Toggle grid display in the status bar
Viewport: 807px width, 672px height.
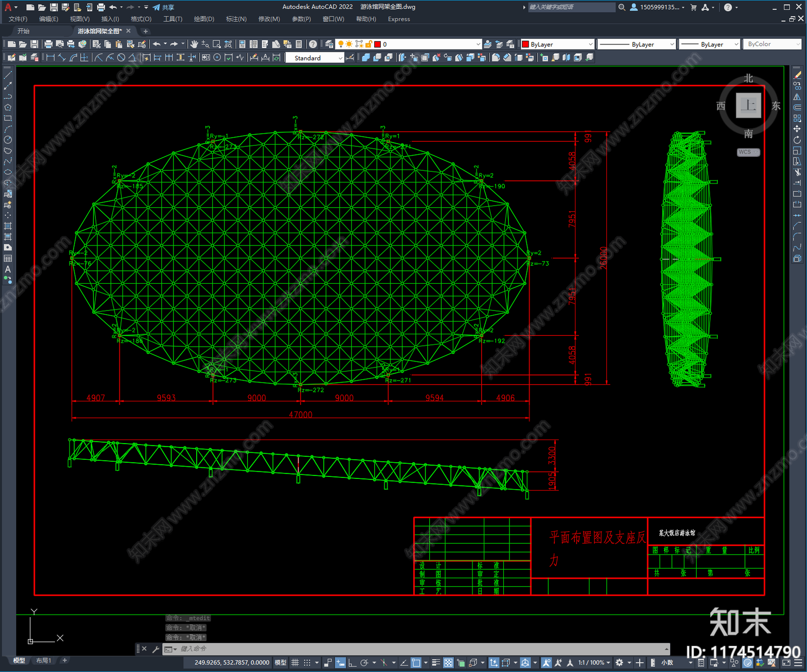click(x=295, y=662)
